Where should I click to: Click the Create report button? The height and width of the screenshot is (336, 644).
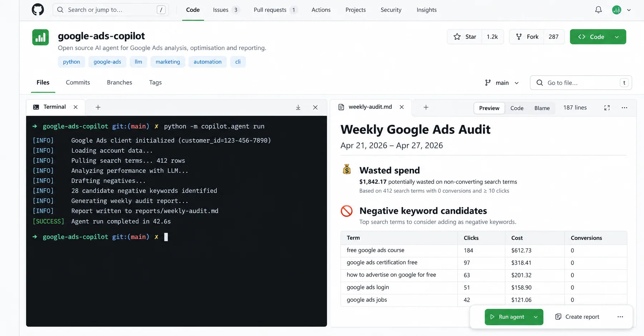tap(577, 317)
